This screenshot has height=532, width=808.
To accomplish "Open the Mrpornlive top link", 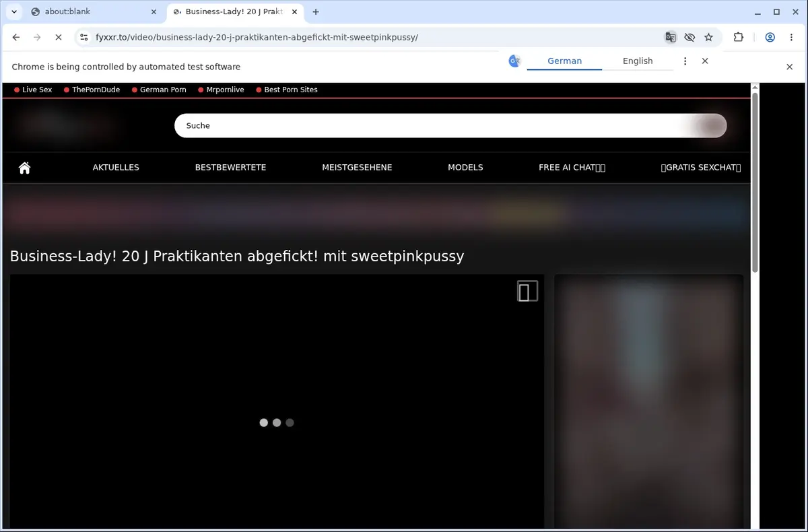I will pyautogui.click(x=221, y=90).
